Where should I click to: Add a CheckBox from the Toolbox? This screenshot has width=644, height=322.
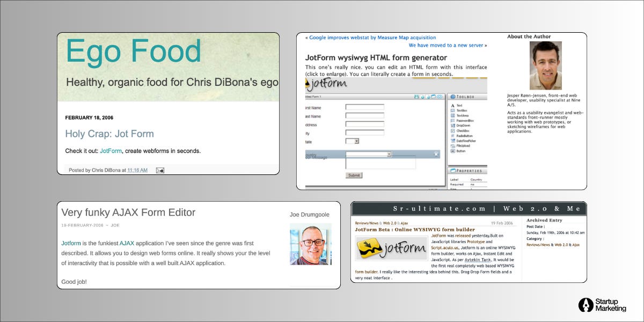(459, 131)
